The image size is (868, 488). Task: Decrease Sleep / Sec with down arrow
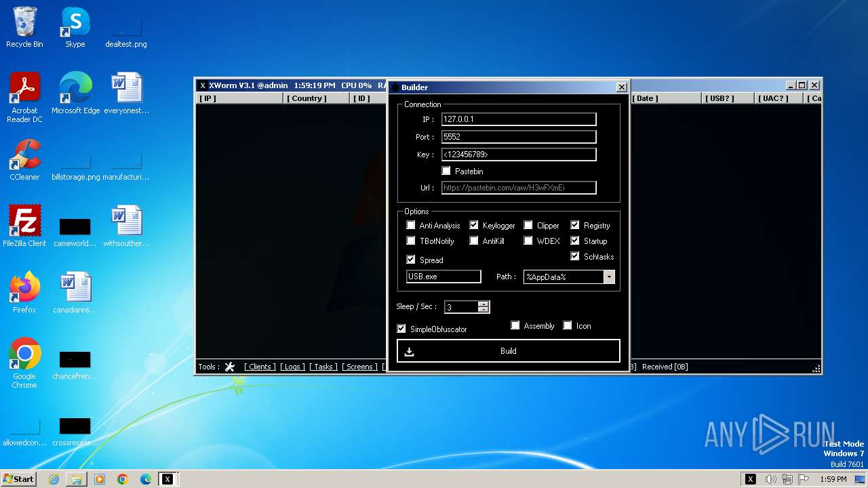pos(483,310)
